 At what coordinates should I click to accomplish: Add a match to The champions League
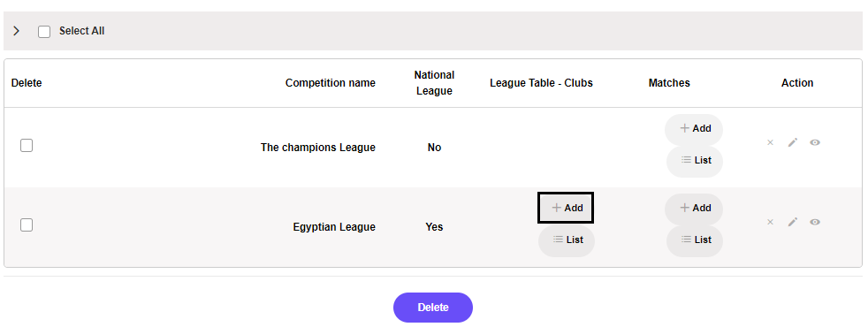[x=694, y=129]
